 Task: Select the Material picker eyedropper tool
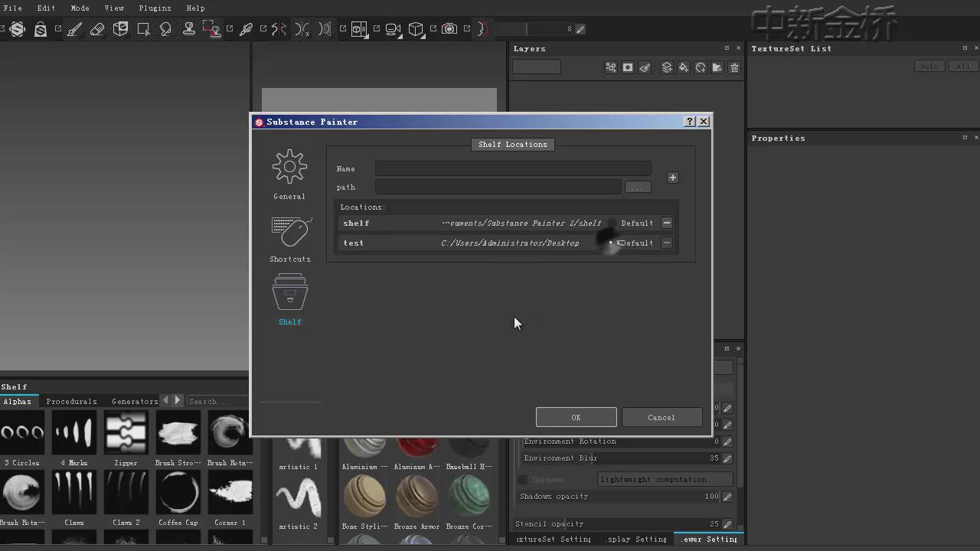tap(246, 29)
